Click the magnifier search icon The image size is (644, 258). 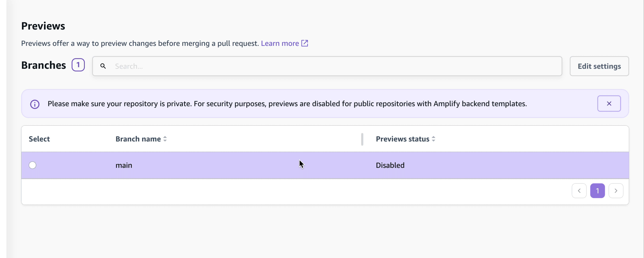tap(103, 66)
